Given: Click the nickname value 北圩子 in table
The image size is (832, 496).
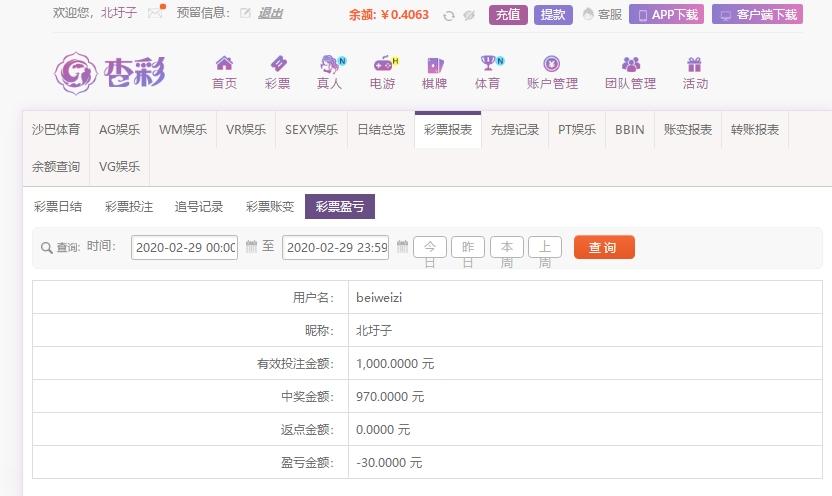Looking at the screenshot, I should click(x=374, y=330).
